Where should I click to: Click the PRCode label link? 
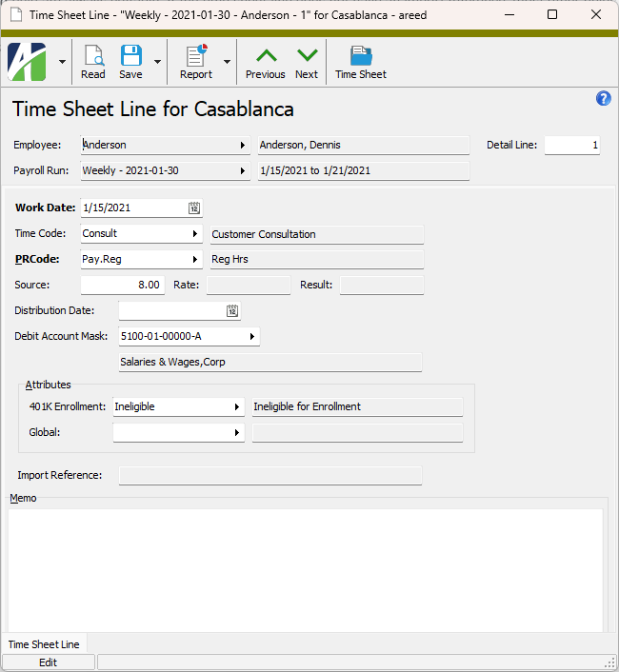(37, 259)
